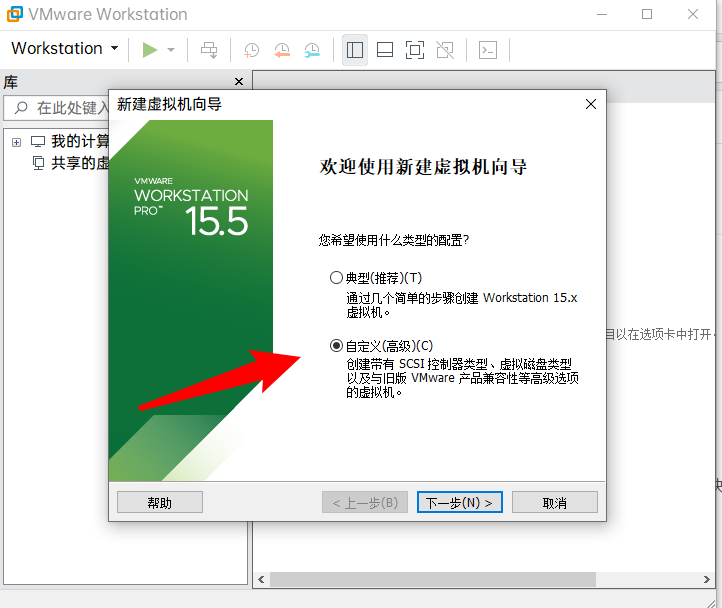722x608 pixels.
Task: Click the library search field
Action: click(56, 108)
